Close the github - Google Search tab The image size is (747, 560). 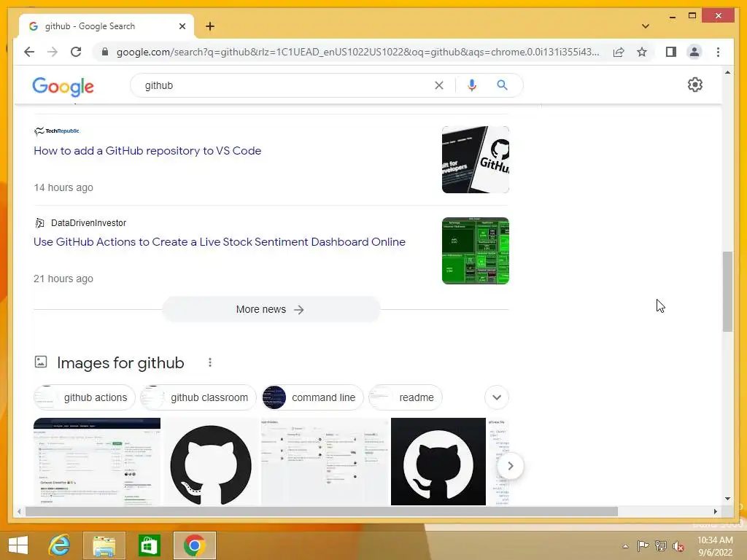(x=182, y=26)
